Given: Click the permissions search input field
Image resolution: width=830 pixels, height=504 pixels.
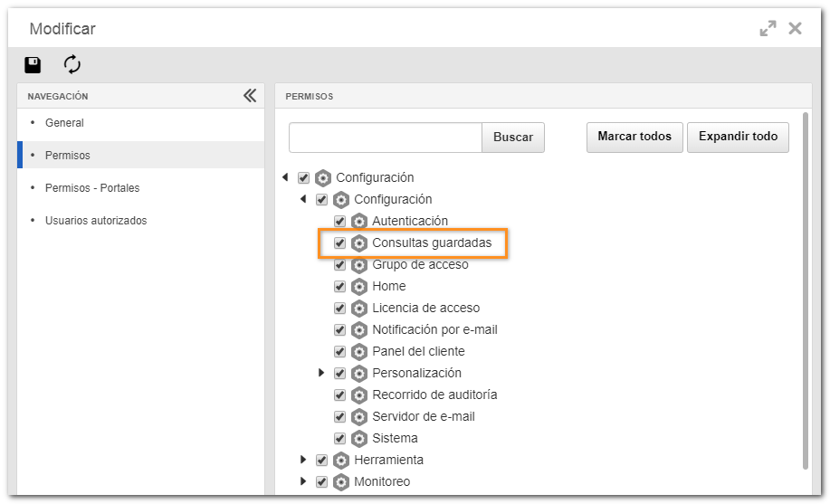Looking at the screenshot, I should click(386, 138).
